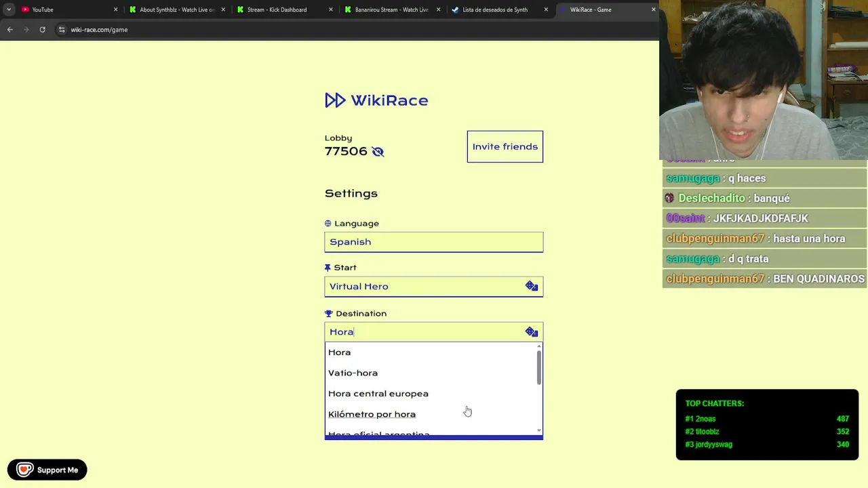Click suggestions list scroll-down arrow
Viewport: 868px width, 488px height.
coord(539,430)
